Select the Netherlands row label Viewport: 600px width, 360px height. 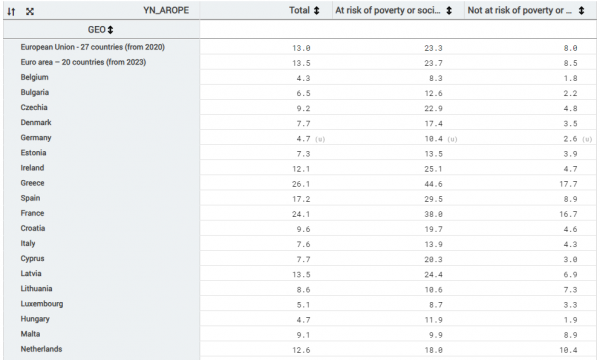pos(41,349)
